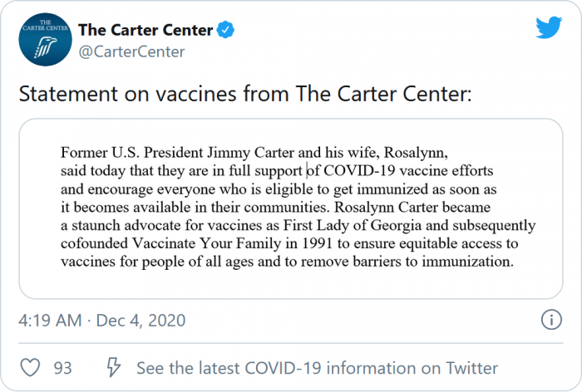
Task: Open the 4:19 AM tweet timestamp
Action: 51,320
